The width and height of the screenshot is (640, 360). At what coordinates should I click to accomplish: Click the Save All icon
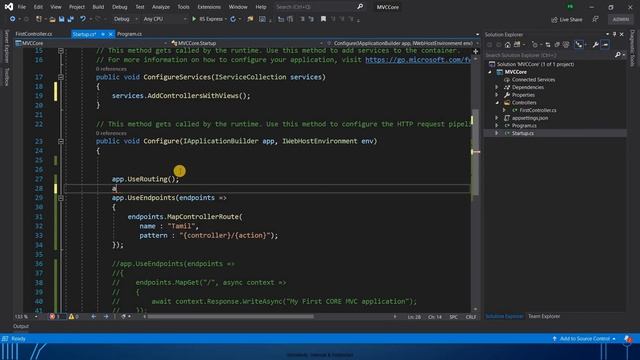[70, 19]
